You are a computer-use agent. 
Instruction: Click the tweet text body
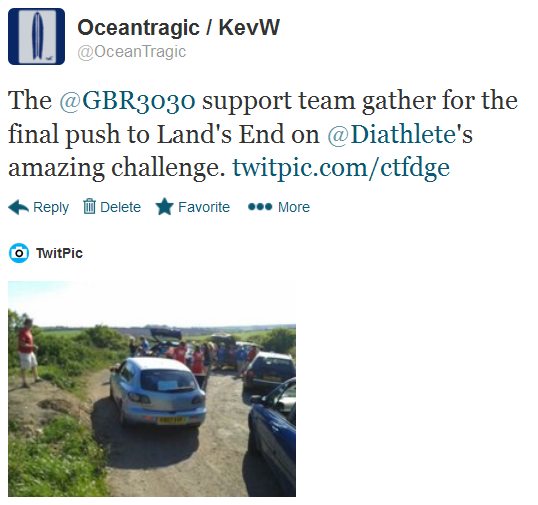click(x=263, y=134)
